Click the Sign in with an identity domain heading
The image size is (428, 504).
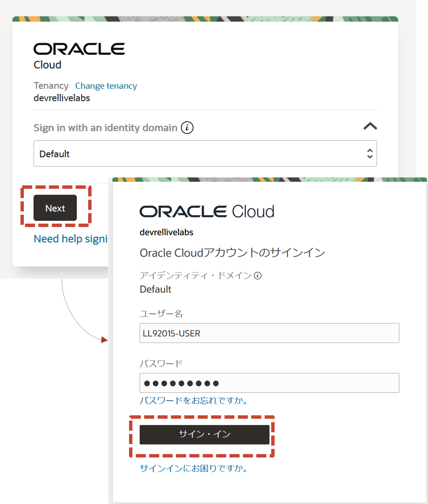(x=105, y=128)
